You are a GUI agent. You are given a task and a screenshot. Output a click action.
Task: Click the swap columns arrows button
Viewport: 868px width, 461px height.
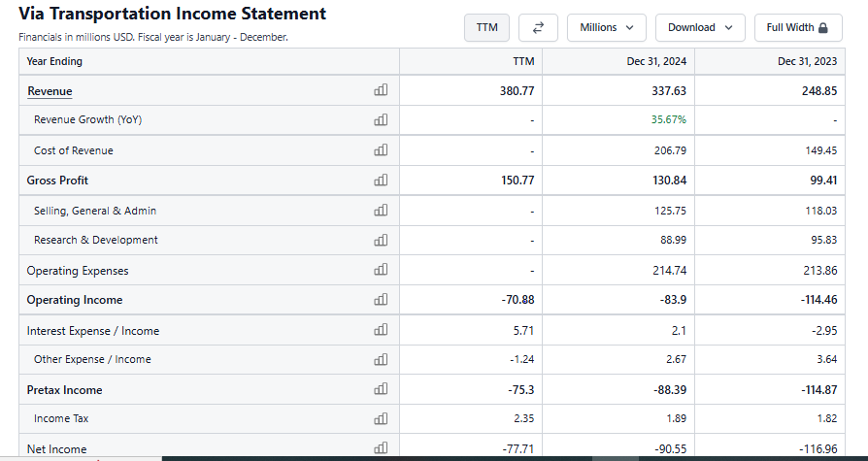pyautogui.click(x=538, y=27)
